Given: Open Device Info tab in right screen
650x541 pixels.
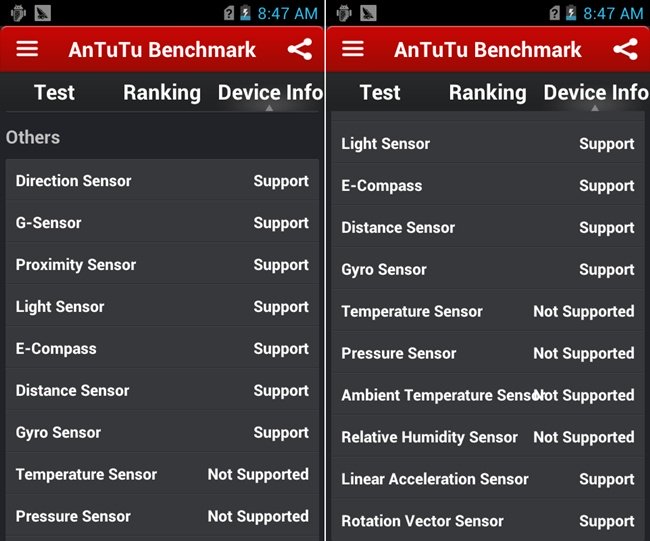Looking at the screenshot, I should click(595, 93).
